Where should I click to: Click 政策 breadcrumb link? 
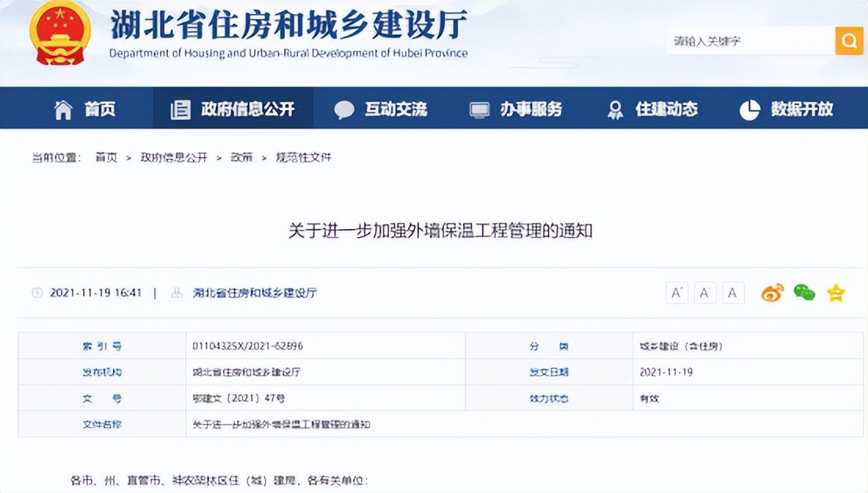(x=241, y=157)
